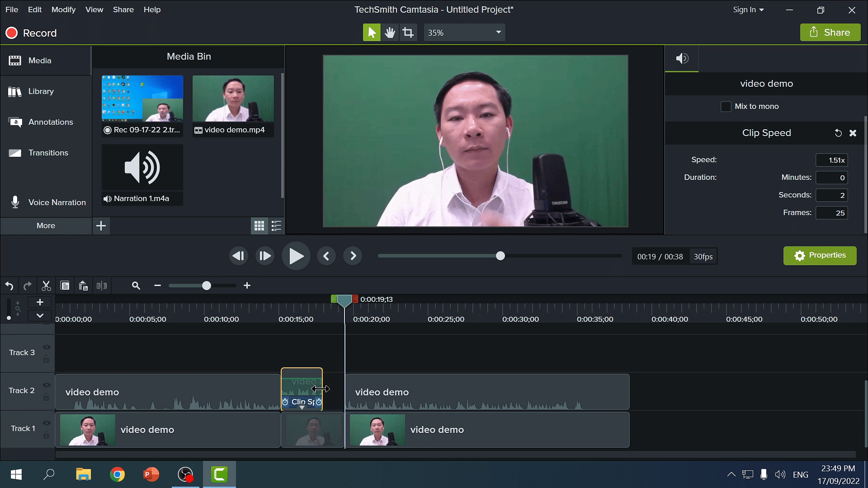Zoom out the timeline with minus
This screenshot has width=868, height=488.
[x=157, y=286]
